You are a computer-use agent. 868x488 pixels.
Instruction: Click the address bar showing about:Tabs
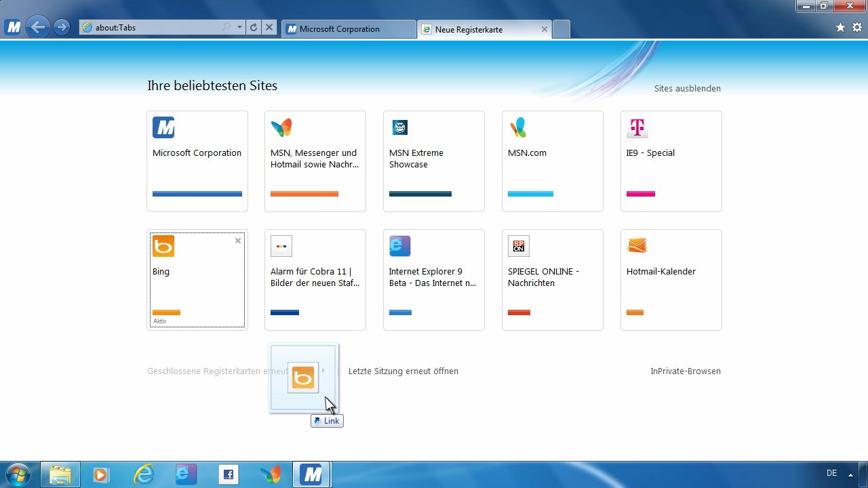coord(156,27)
